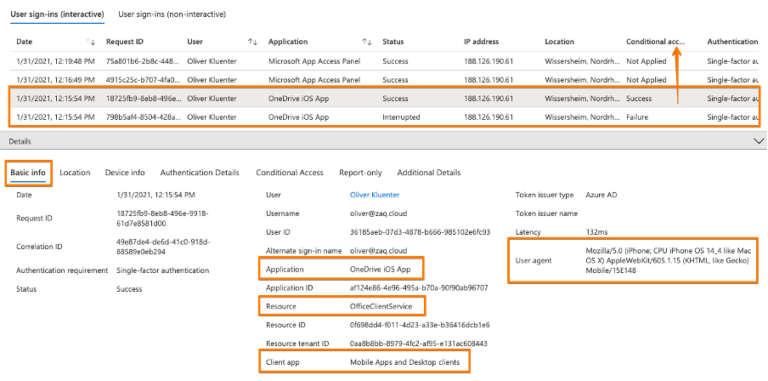This screenshot has width=768, height=381.
Task: Click Authentication requirement Single-factor authentication value
Action: [163, 270]
